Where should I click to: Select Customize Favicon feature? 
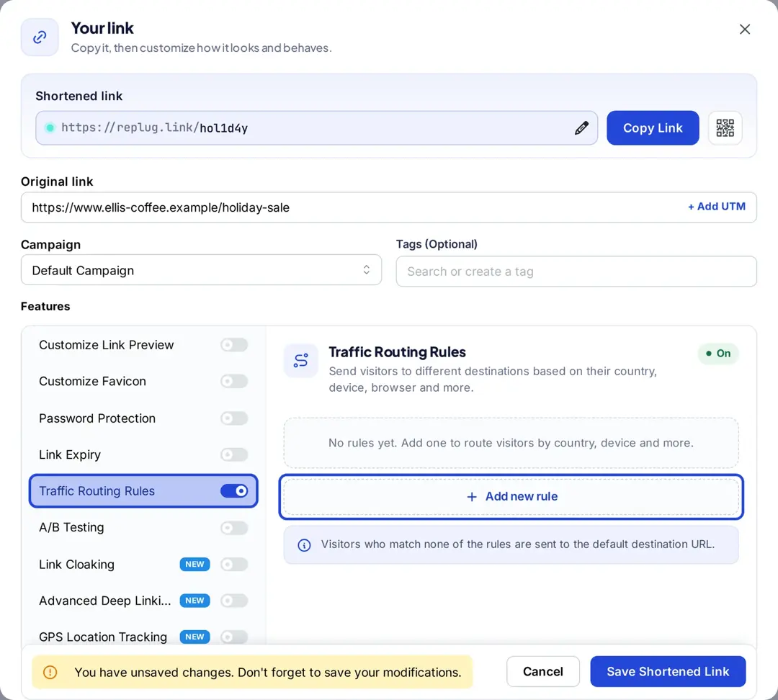(x=92, y=381)
